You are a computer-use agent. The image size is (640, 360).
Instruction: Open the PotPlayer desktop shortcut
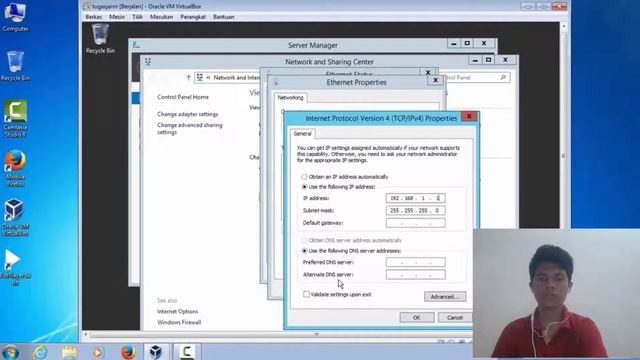point(14,267)
